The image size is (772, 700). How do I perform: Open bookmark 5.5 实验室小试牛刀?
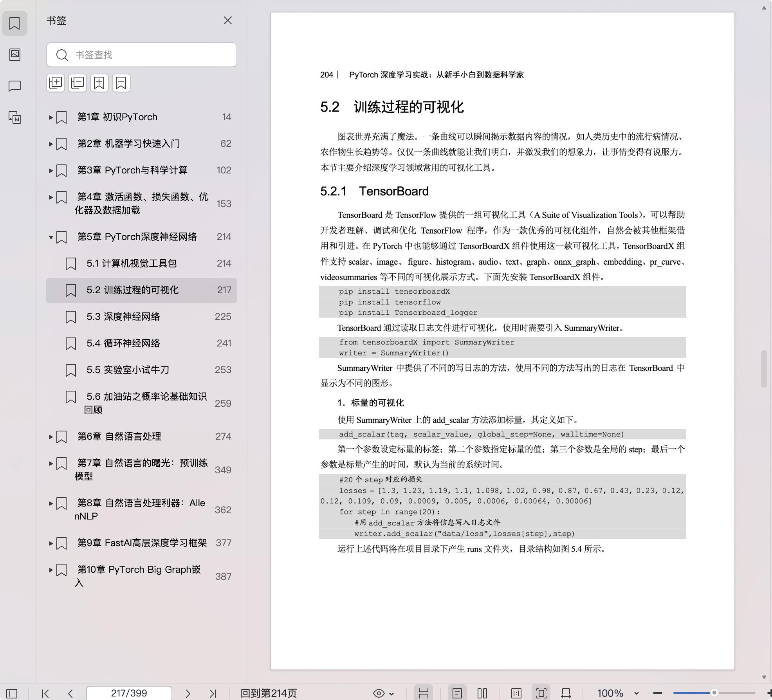(142, 370)
